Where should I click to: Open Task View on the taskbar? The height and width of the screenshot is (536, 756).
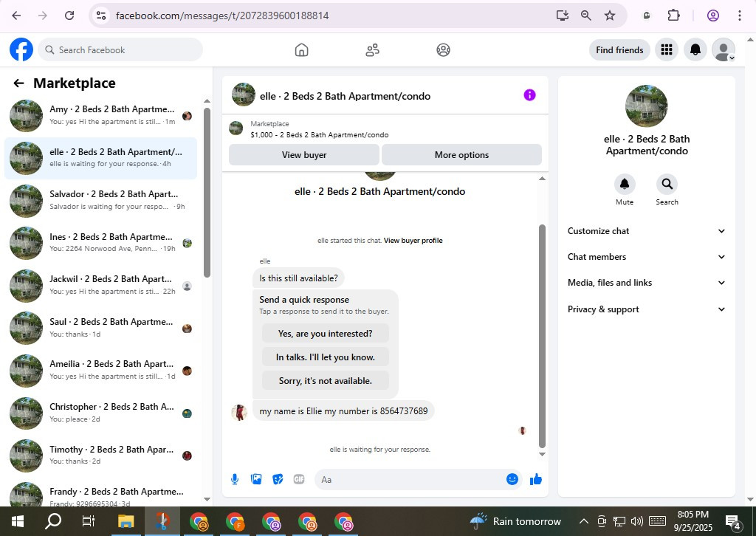click(89, 521)
